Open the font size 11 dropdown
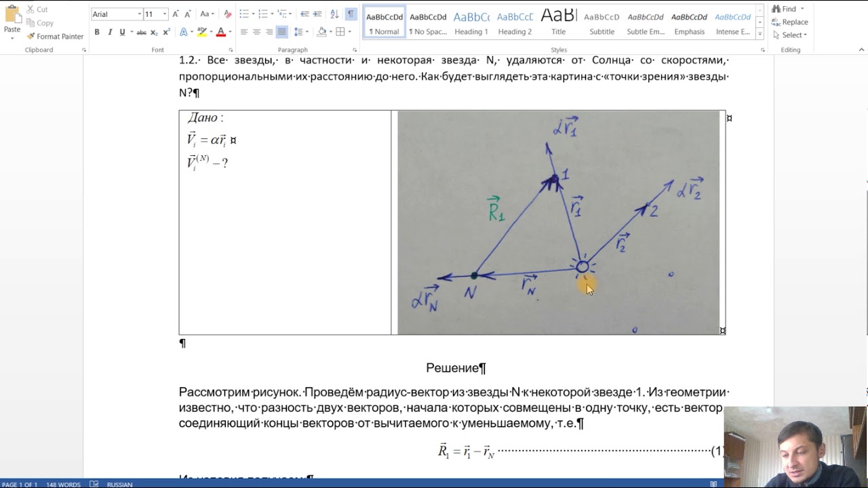This screenshot has width=868, height=488. tap(165, 14)
